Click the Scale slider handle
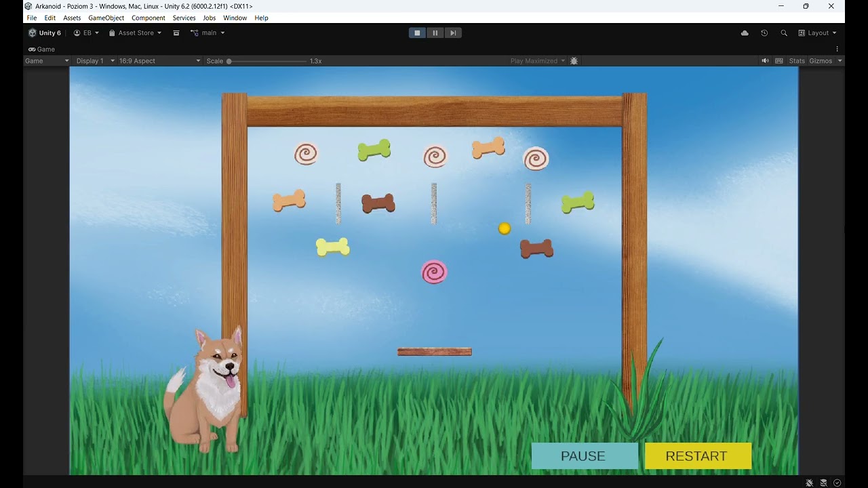The width and height of the screenshot is (868, 488). [229, 61]
